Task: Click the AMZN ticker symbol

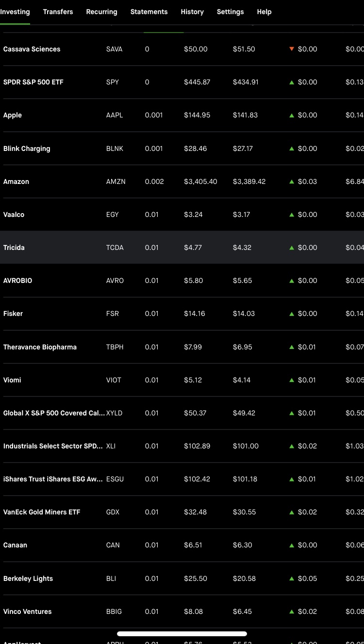Action: pyautogui.click(x=116, y=182)
